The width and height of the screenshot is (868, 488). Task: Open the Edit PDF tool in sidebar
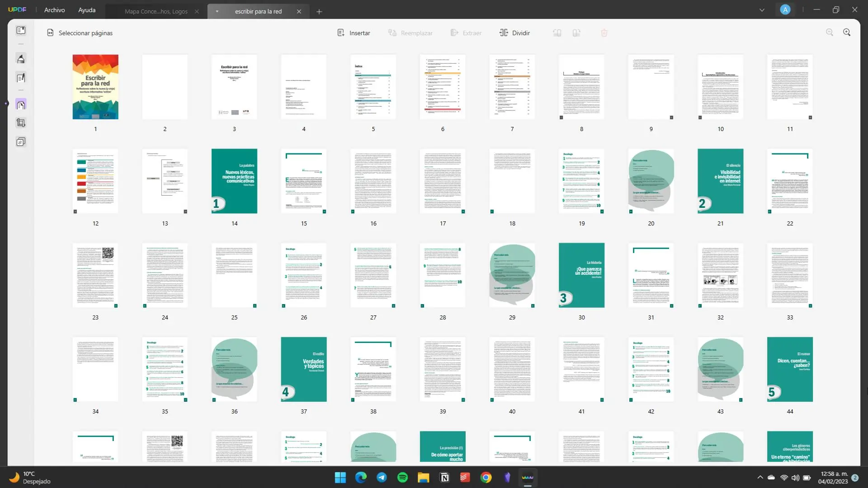point(21,78)
